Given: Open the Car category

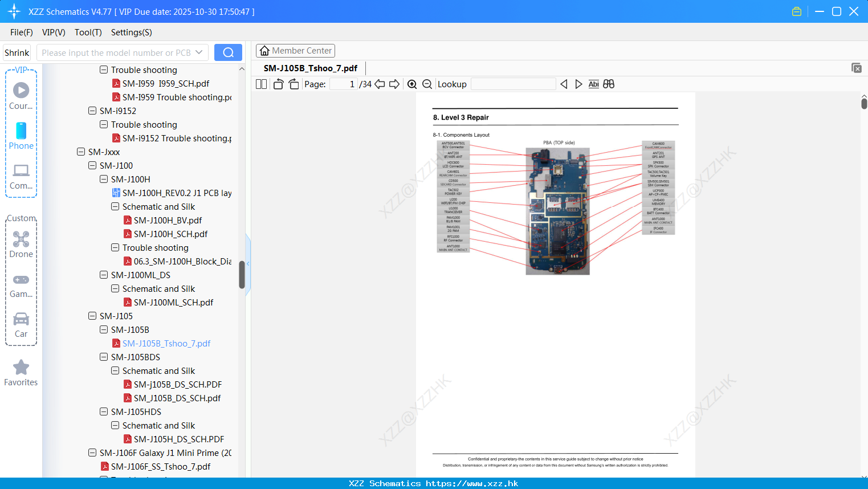Looking at the screenshot, I should tap(21, 325).
